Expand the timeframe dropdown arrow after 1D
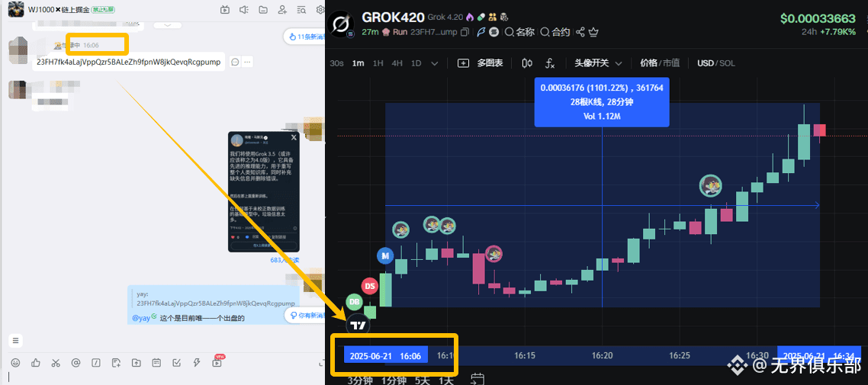 click(435, 63)
